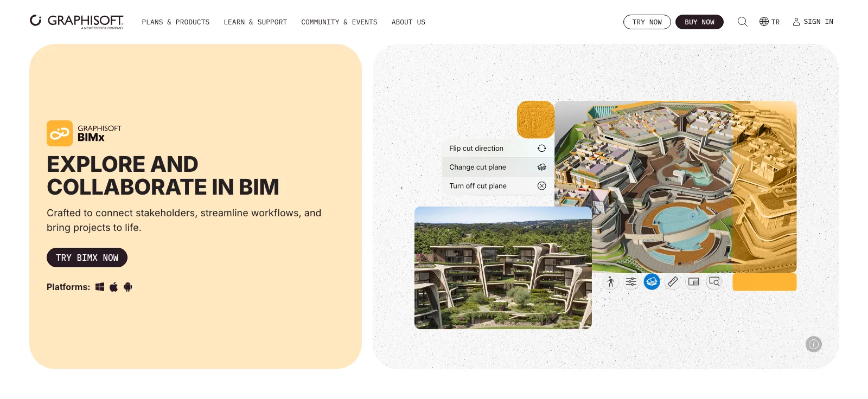The width and height of the screenshot is (868, 399).
Task: Click the flip direction arrows icon
Action: click(541, 149)
